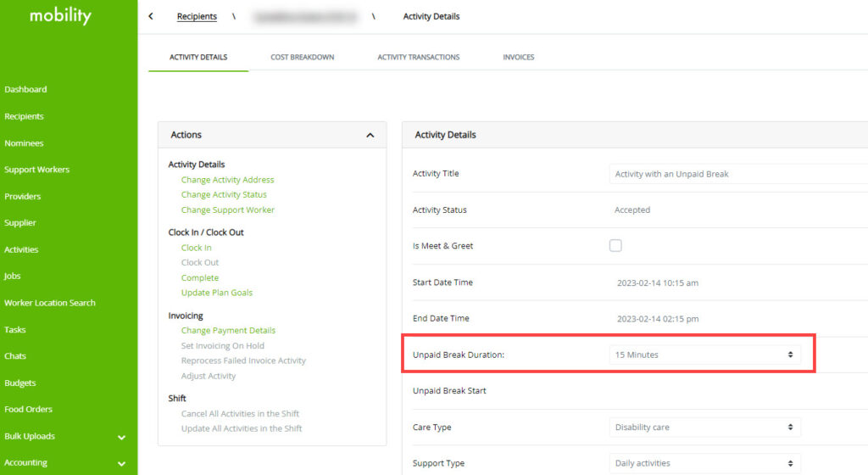Click Change Payment Details link
Image resolution: width=868 pixels, height=475 pixels.
[x=228, y=331]
